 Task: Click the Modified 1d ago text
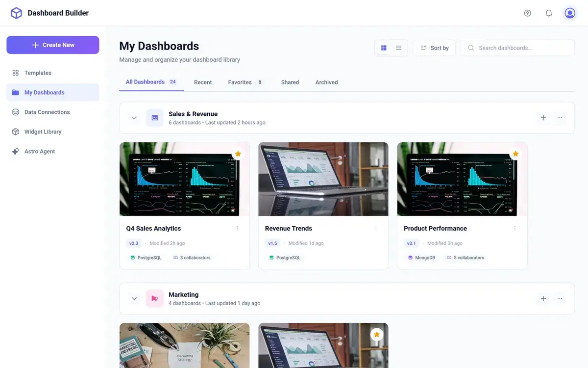[306, 243]
